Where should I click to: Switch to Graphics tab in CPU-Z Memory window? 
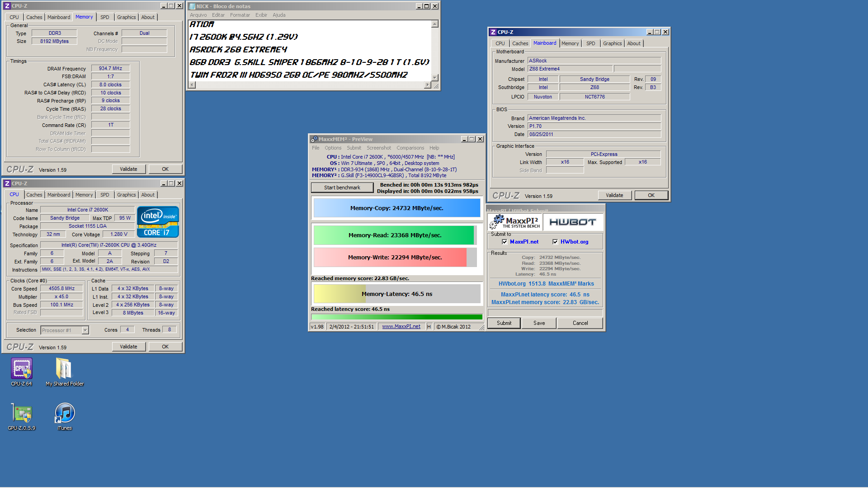click(x=126, y=17)
